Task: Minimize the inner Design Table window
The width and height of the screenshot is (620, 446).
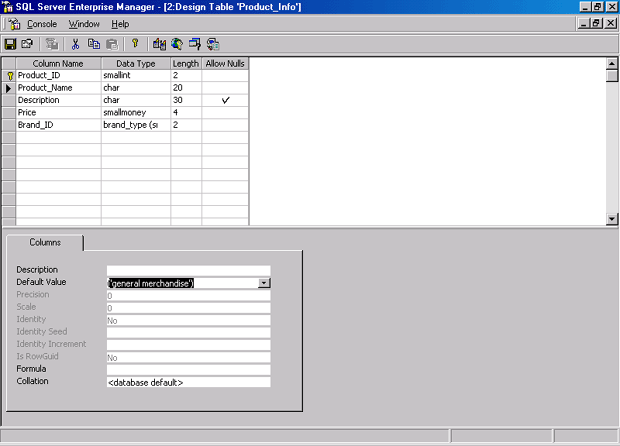Action: pyautogui.click(x=584, y=23)
